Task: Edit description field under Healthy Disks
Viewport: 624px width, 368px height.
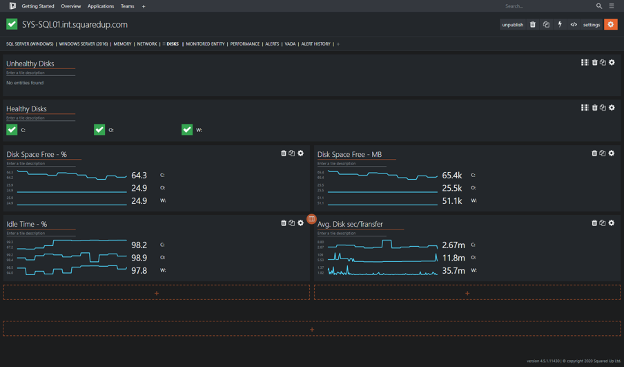Action: coord(40,118)
